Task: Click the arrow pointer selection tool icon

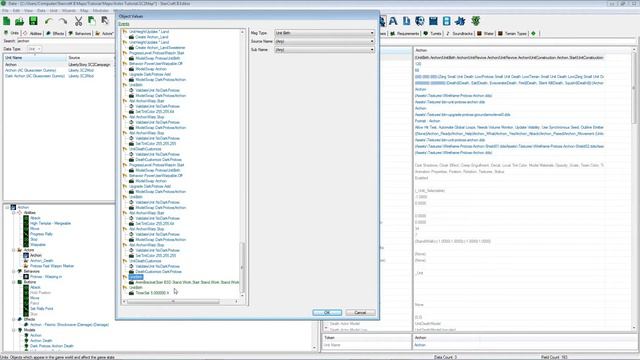Action: pos(105,21)
